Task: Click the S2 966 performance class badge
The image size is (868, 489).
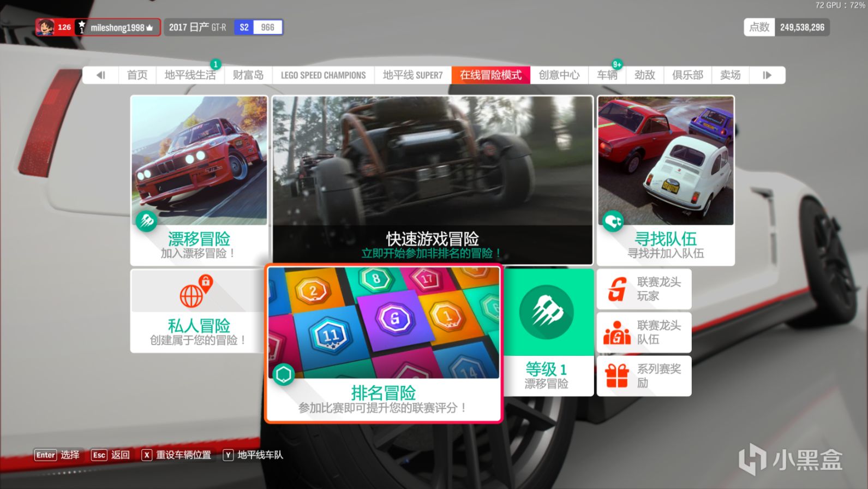Action: click(x=259, y=27)
